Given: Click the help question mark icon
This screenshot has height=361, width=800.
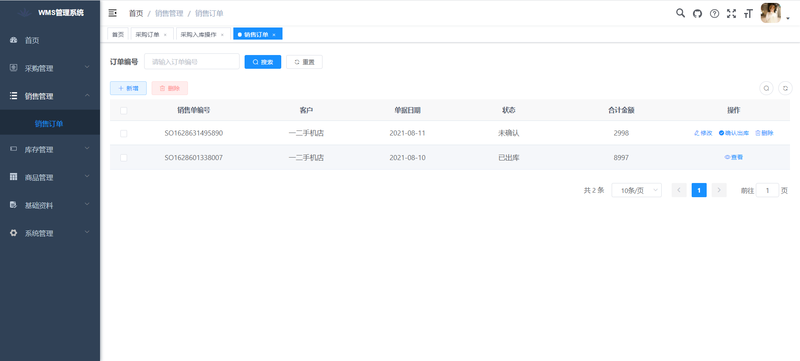Looking at the screenshot, I should (714, 14).
